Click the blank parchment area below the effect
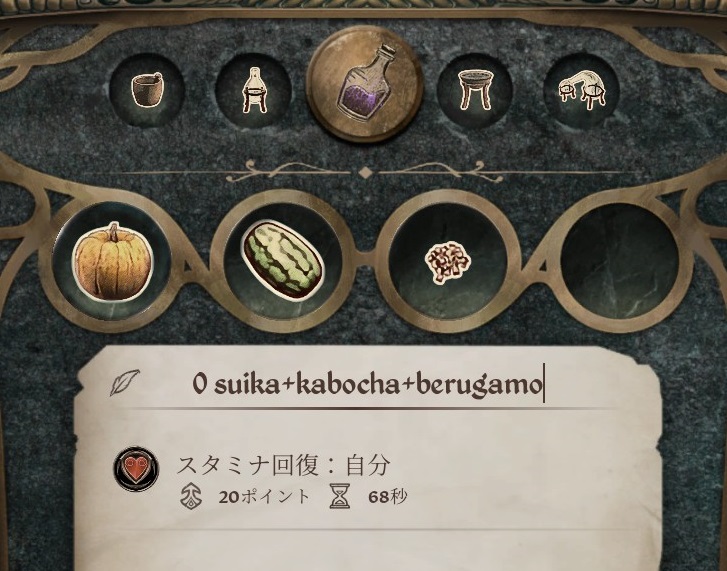The image size is (727, 571). [368, 551]
